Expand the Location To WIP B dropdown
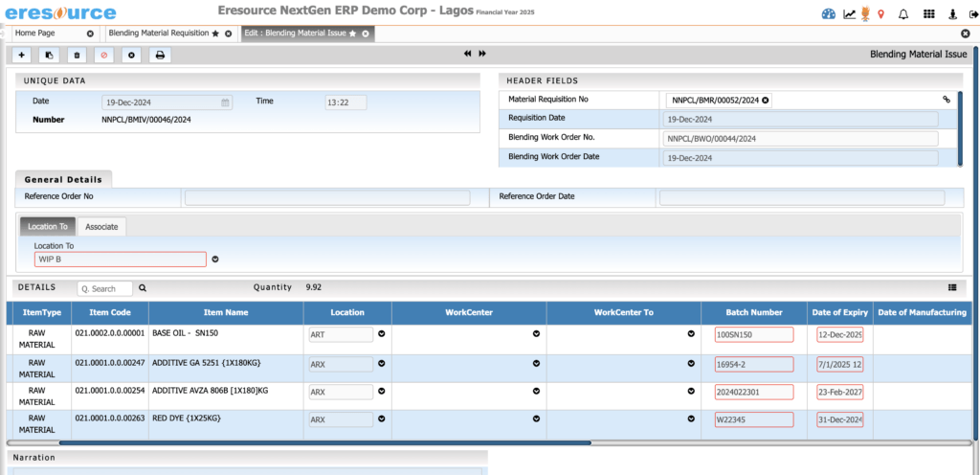Screen dimensions: 980x475 (215, 259)
